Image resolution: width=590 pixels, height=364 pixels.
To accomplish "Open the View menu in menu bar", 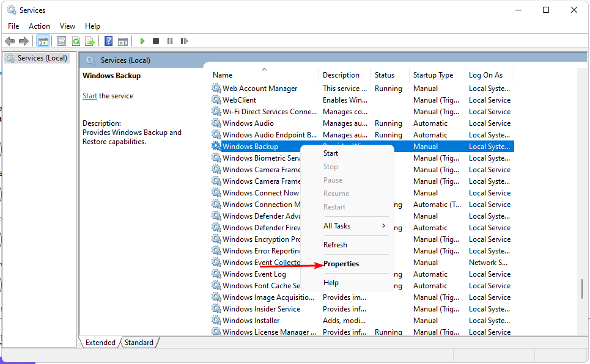I will coord(67,26).
